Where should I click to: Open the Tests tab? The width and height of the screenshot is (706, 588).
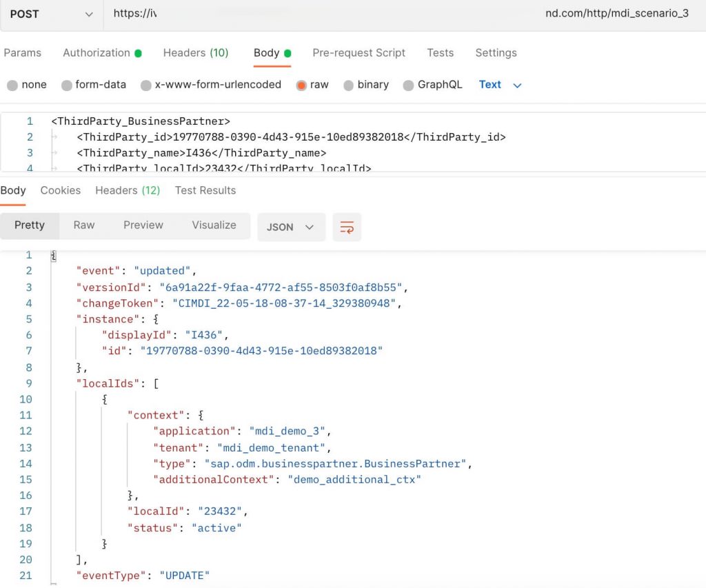click(x=441, y=52)
